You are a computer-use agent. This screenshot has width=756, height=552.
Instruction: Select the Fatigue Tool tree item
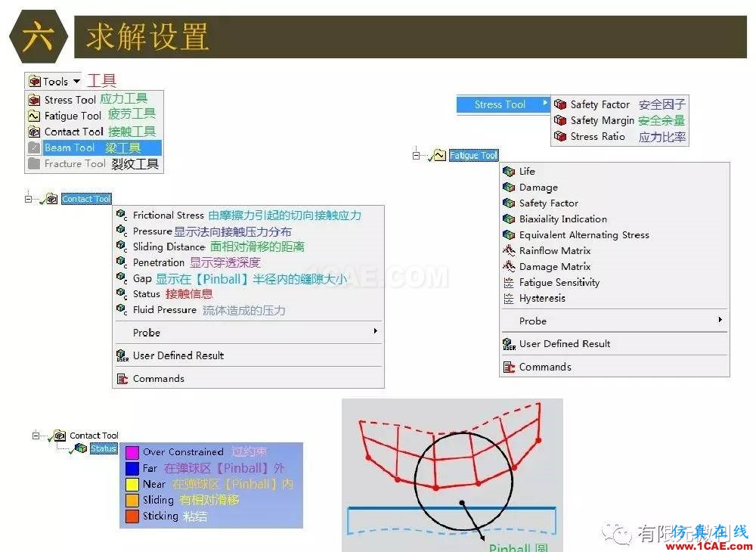[473, 155]
